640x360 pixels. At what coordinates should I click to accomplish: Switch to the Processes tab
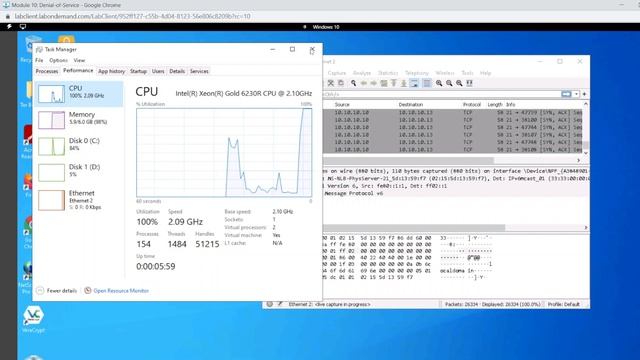click(47, 71)
